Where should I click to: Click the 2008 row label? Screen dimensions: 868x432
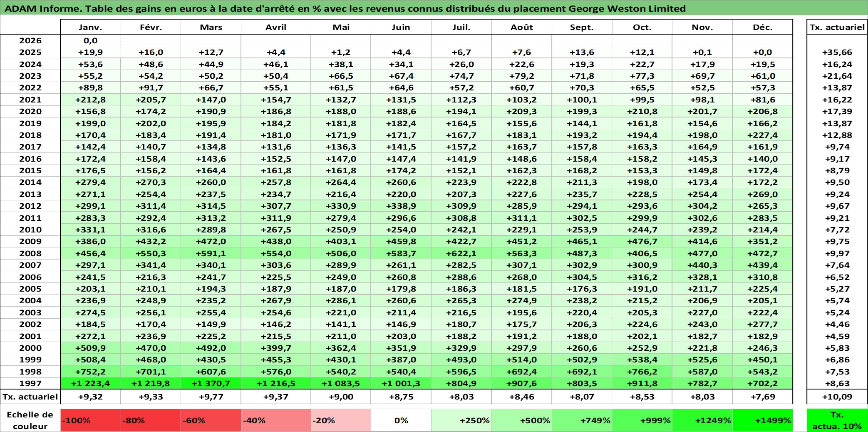[30, 253]
